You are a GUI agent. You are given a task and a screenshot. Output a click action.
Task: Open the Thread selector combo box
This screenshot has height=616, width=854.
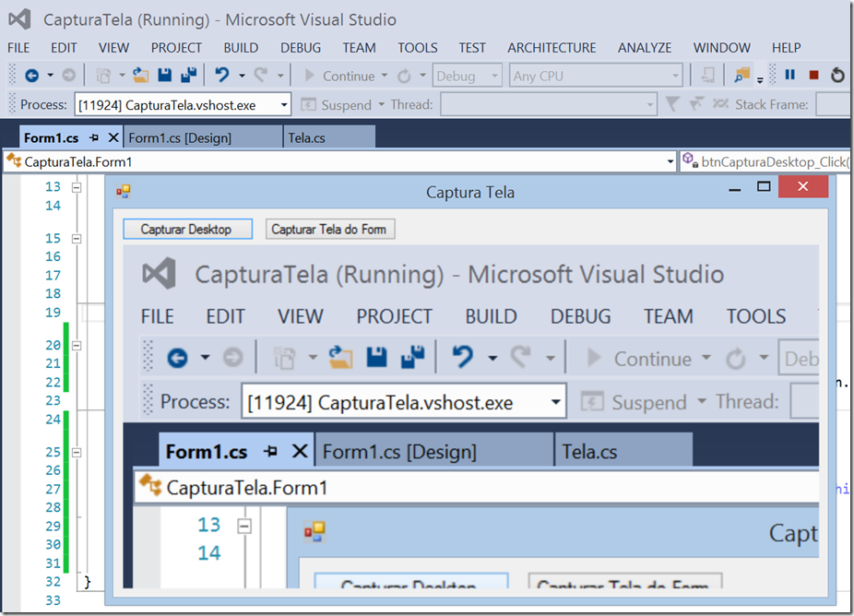click(x=549, y=104)
